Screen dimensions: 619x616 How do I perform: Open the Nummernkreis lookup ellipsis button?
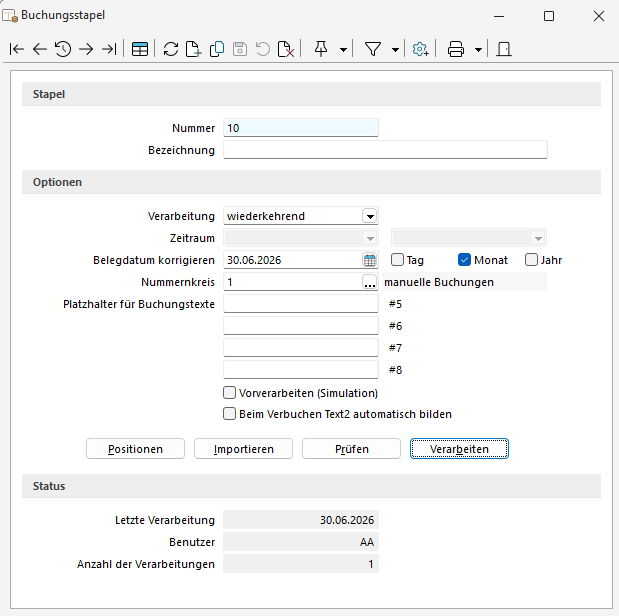[370, 282]
